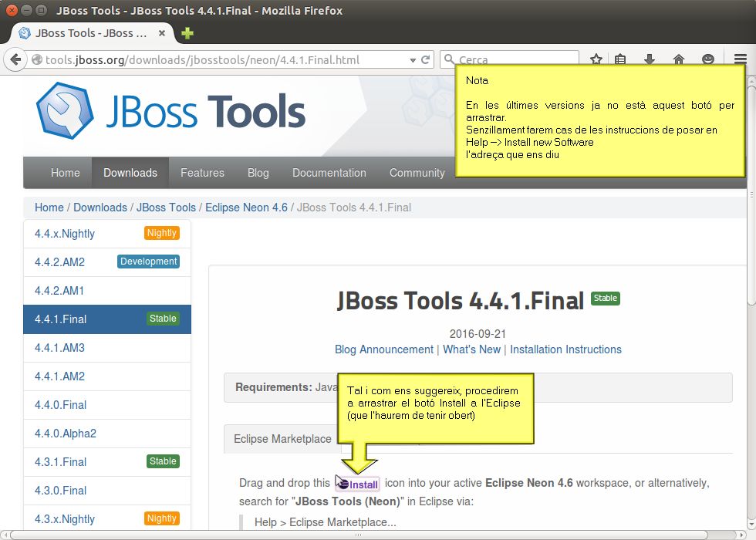Click the search magnifier icon
Screen dimensions: 756x540
coord(449,59)
